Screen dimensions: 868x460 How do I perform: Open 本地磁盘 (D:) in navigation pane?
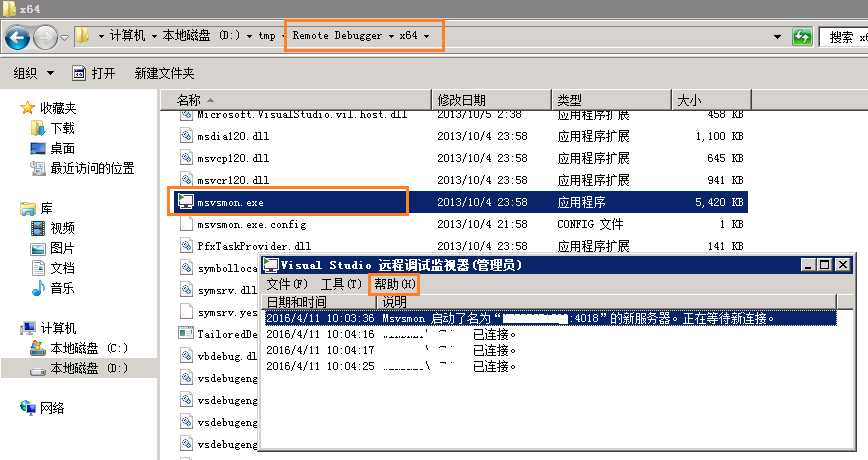(79, 368)
